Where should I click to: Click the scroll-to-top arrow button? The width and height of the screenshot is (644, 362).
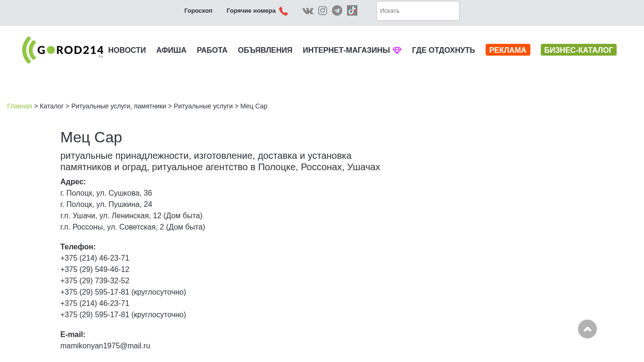[587, 329]
